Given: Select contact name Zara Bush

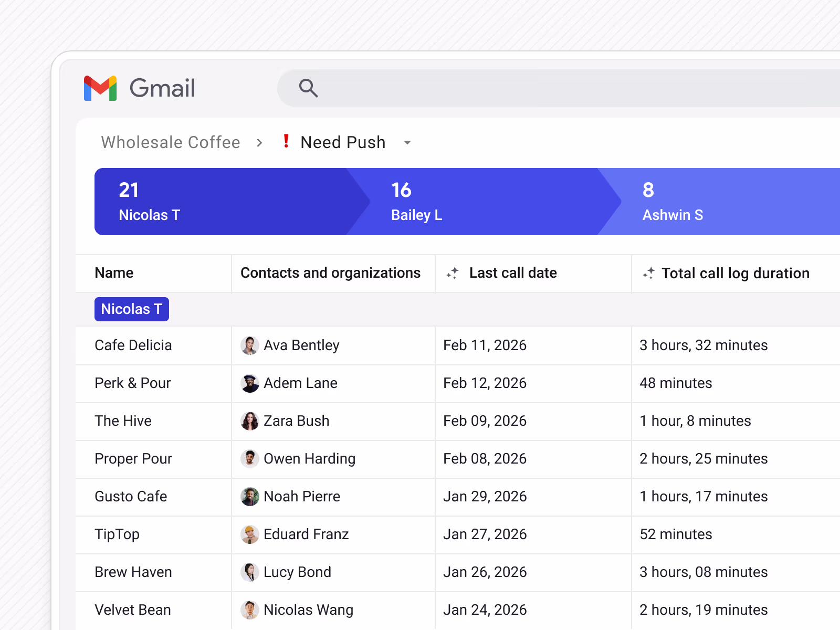Looking at the screenshot, I should 297,421.
